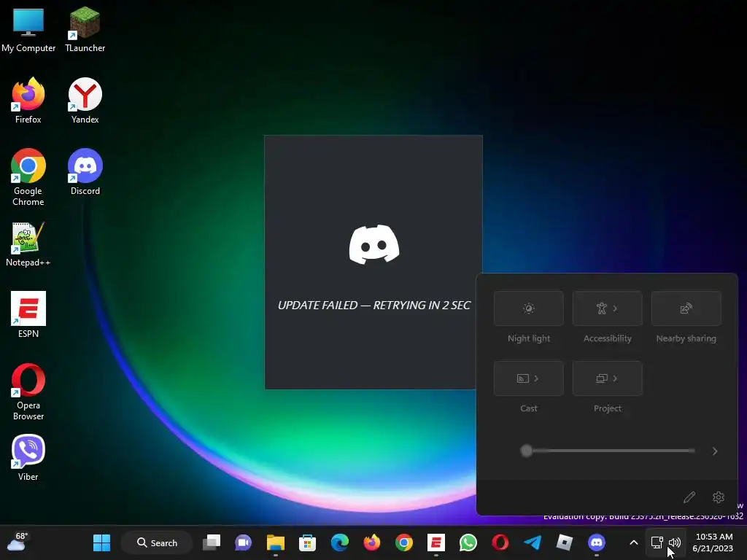Open My Computer desktop icon
The image size is (747, 560).
pyautogui.click(x=28, y=30)
